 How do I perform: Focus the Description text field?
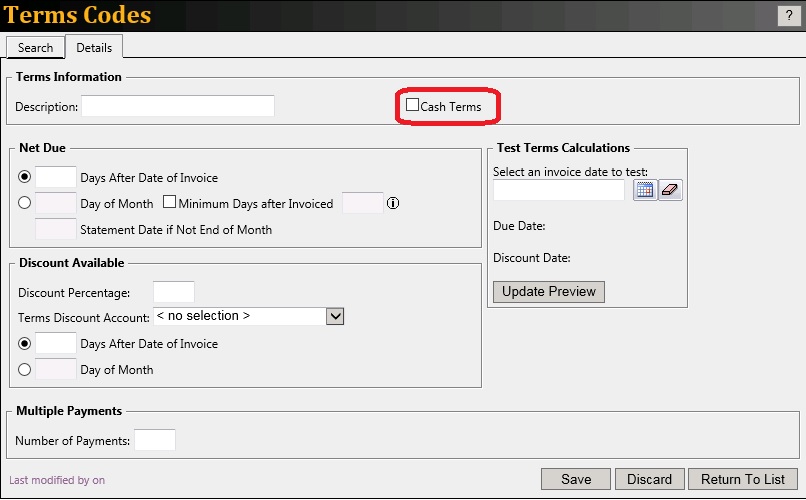tap(177, 106)
